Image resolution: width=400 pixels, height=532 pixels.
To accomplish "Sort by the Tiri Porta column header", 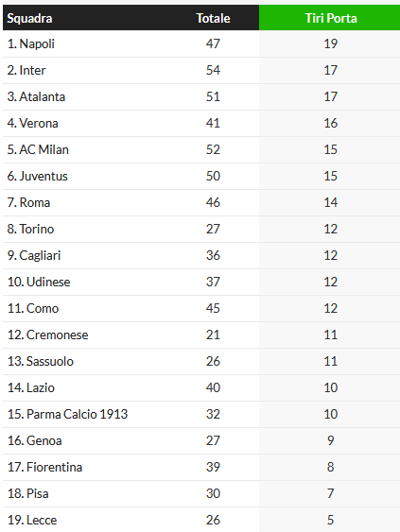I will [x=331, y=18].
